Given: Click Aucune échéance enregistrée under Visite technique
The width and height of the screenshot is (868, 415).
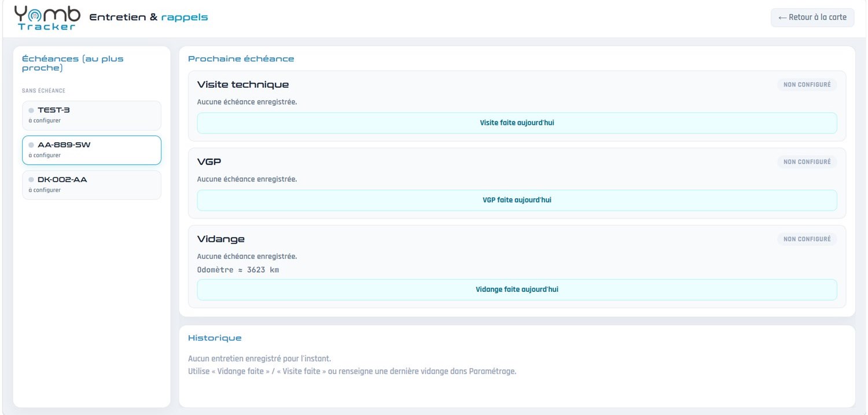Looking at the screenshot, I should (x=247, y=102).
